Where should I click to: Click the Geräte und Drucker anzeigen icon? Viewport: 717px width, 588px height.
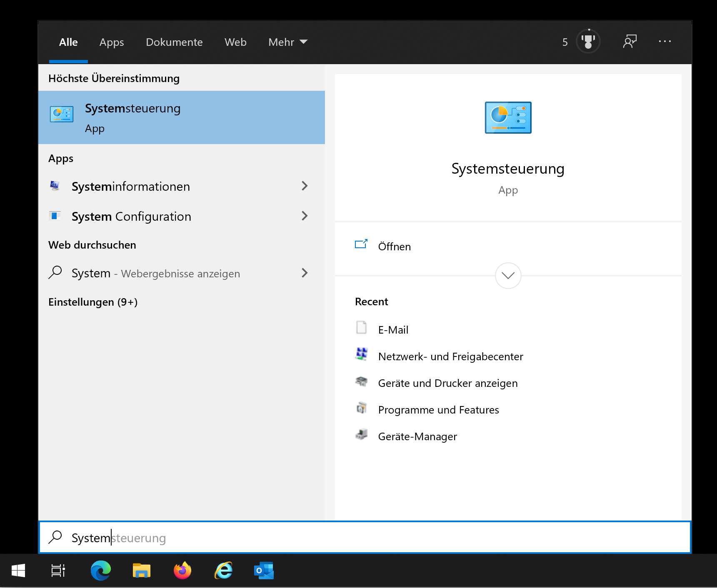click(x=362, y=382)
